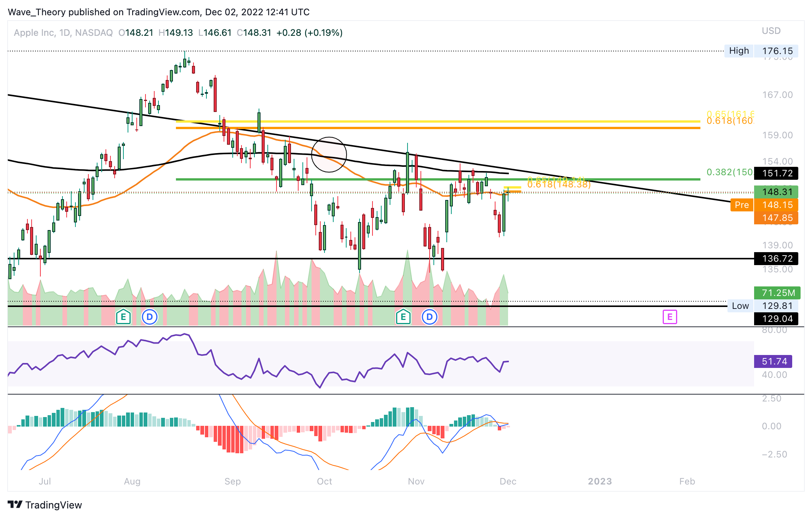Click the November earnings E marker

click(403, 317)
